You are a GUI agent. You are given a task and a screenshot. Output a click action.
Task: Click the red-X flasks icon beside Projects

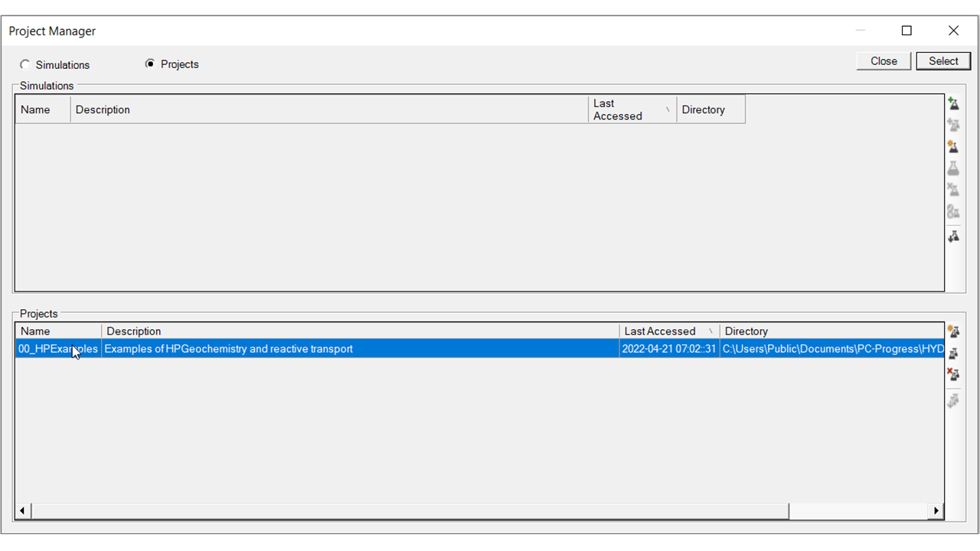point(953,374)
